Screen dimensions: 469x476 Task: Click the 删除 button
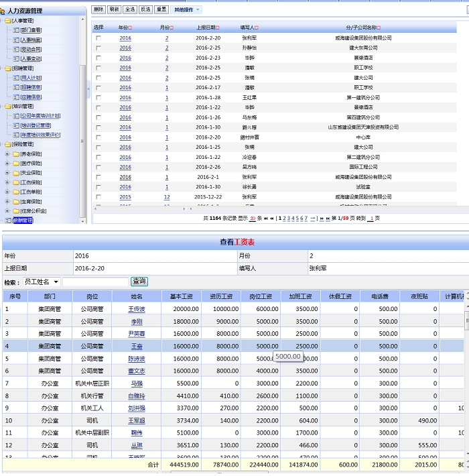[98, 9]
